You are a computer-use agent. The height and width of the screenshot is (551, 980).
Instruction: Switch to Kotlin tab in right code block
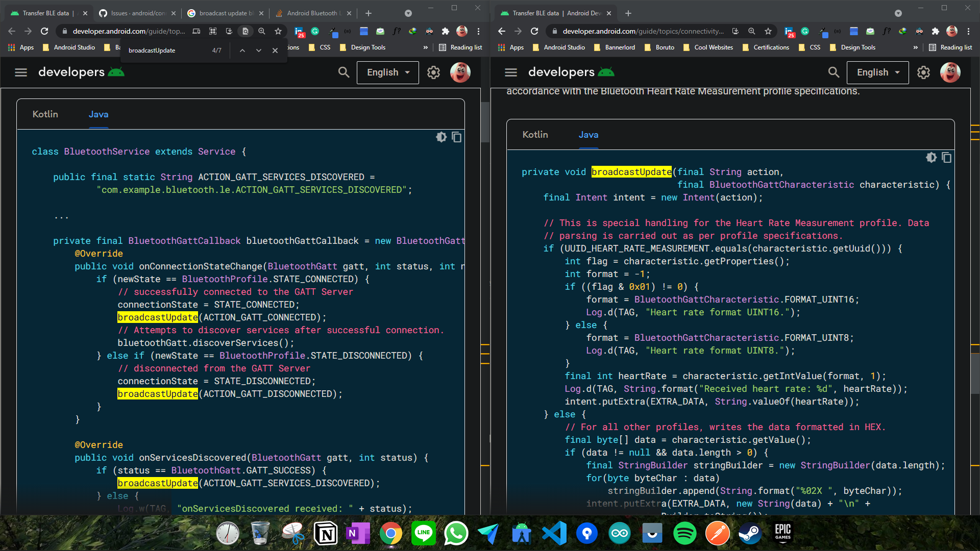pos(535,135)
